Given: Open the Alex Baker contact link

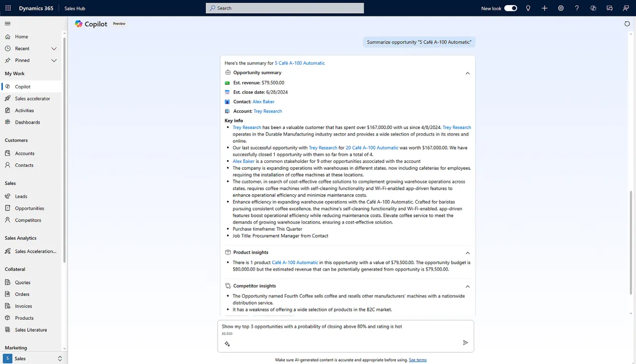Looking at the screenshot, I should [263, 102].
